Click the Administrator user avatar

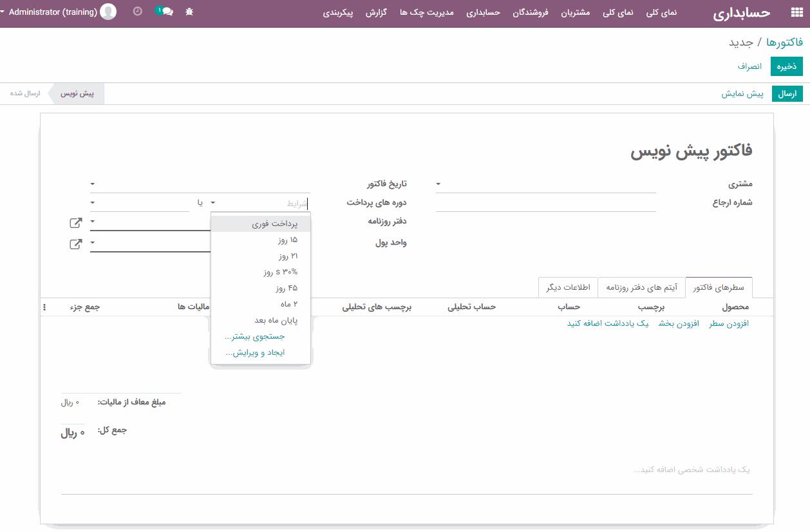pos(109,12)
